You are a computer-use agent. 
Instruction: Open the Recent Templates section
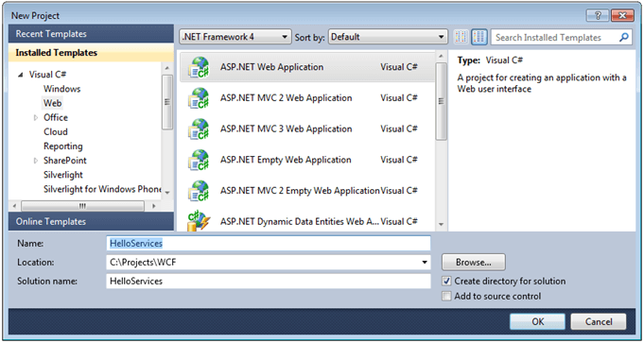tap(91, 34)
